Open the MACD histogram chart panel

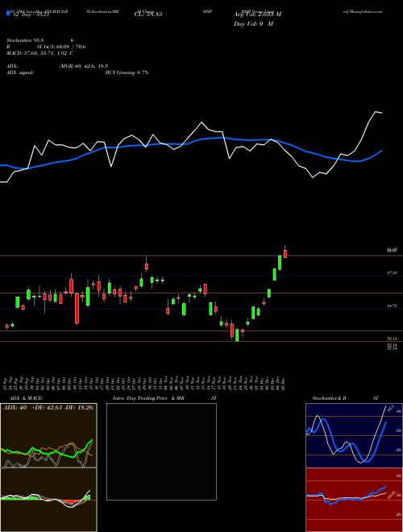pos(48,500)
